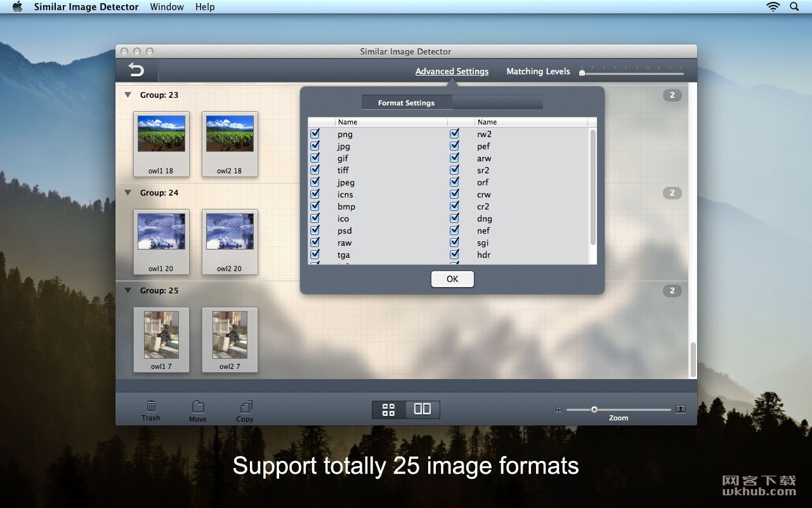This screenshot has height=508, width=812.
Task: Uncheck the dng format checkbox
Action: click(454, 218)
